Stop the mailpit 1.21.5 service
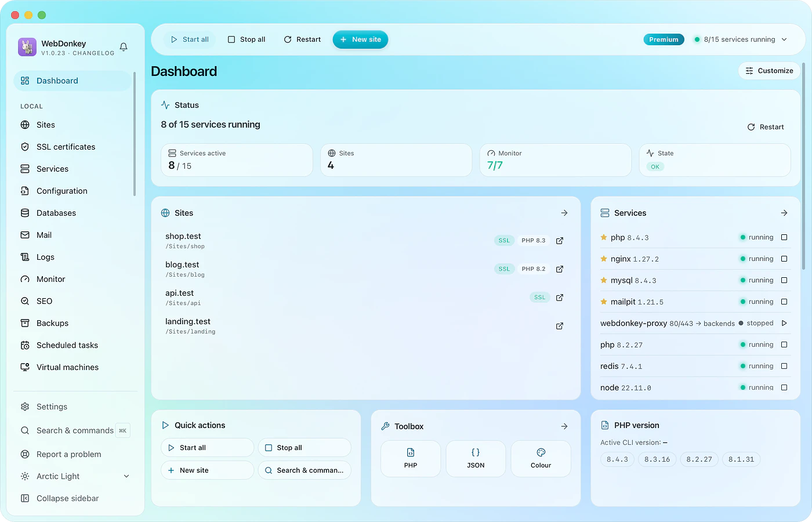The height and width of the screenshot is (522, 812). coord(784,302)
